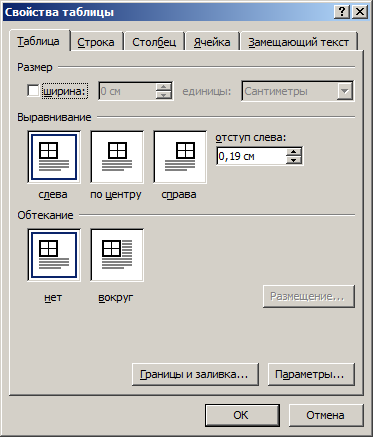The height and width of the screenshot is (437, 373).
Task: Select the no text wrapping icon 'нет'
Action: [x=54, y=255]
